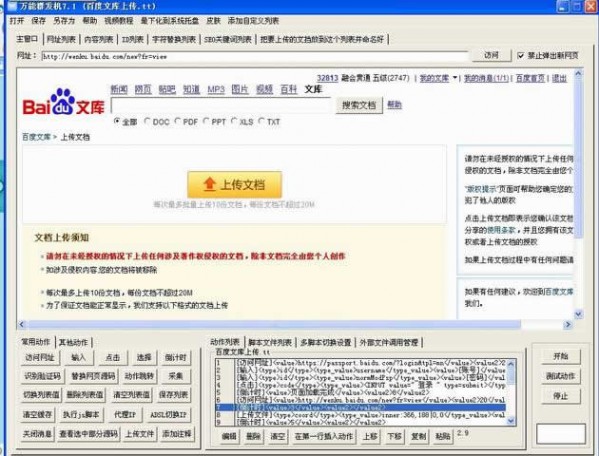599x456 pixels.
Task: Click the 停止 stop button
Action: pyautogui.click(x=561, y=396)
